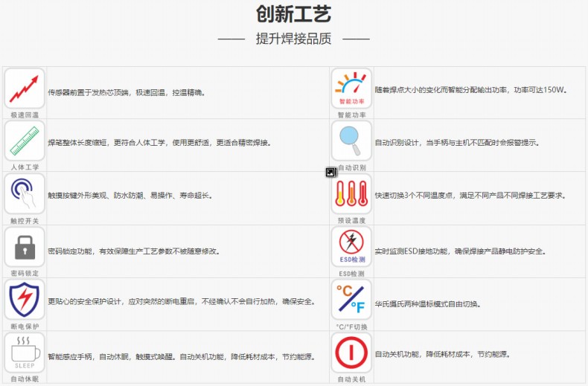Click the shield 断电保护 icon
Viewport: 588px width, 386px height.
(x=25, y=299)
